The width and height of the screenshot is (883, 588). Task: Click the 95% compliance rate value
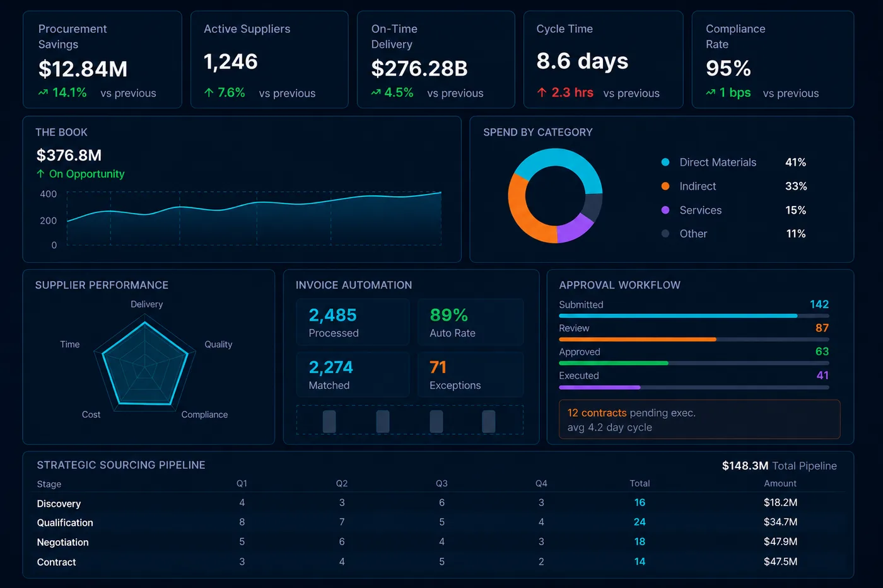click(x=728, y=68)
